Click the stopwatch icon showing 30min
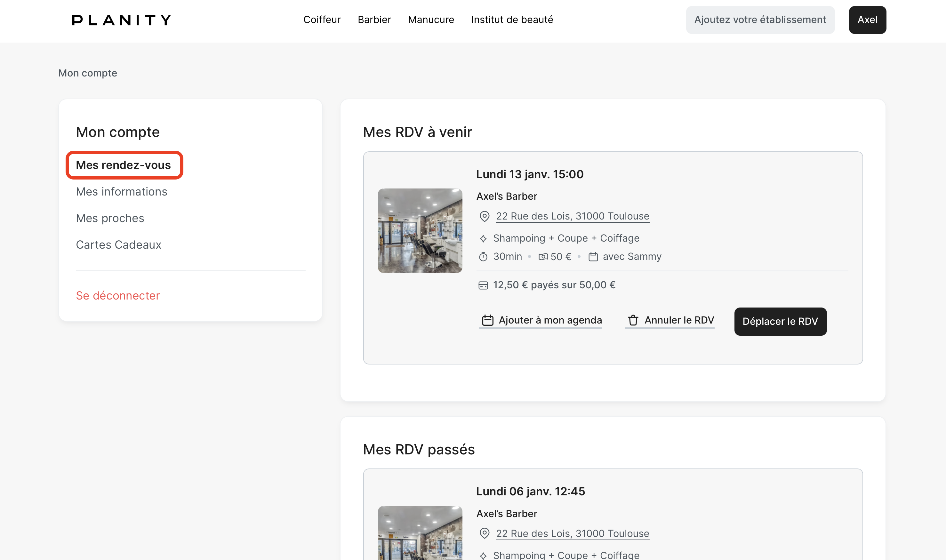The image size is (946, 560). tap(484, 256)
